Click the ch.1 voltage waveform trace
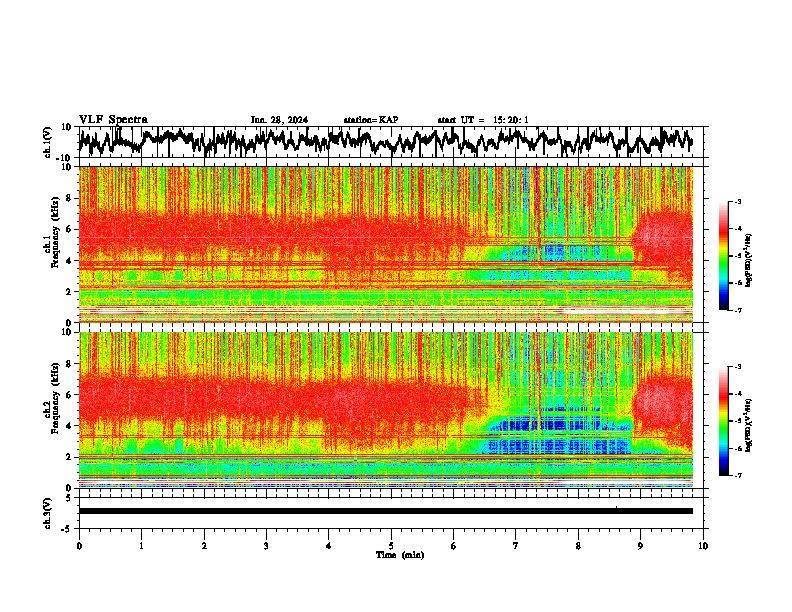This screenshot has height=612, width=792. click(x=385, y=141)
